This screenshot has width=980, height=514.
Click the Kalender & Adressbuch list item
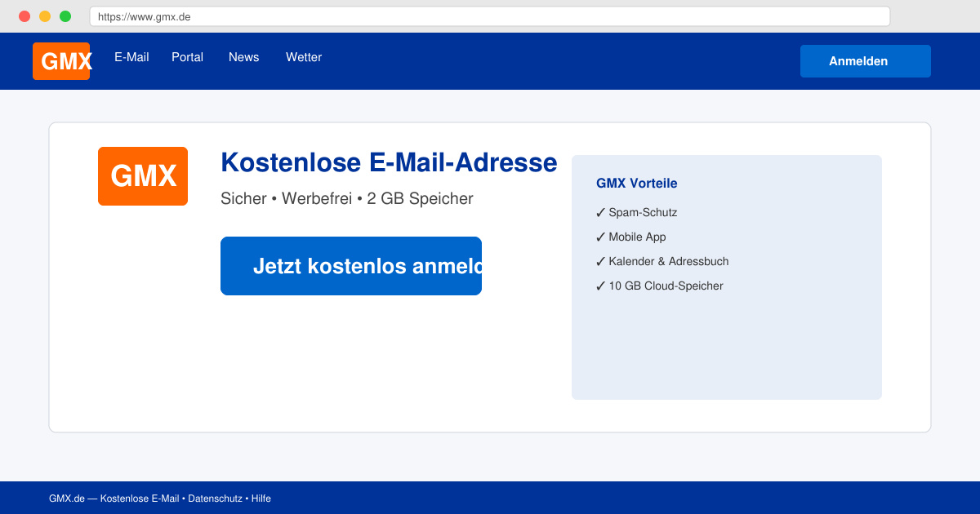point(662,262)
